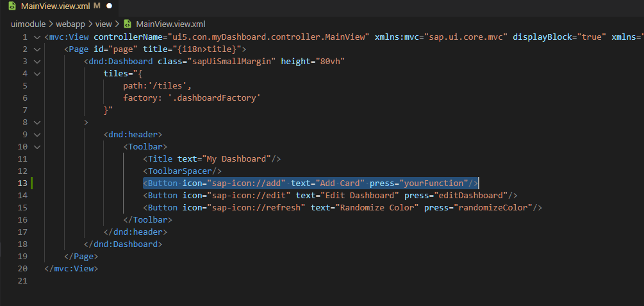Open the MainView.view.xml breadcrumb item
This screenshot has height=306, width=644.
point(170,24)
